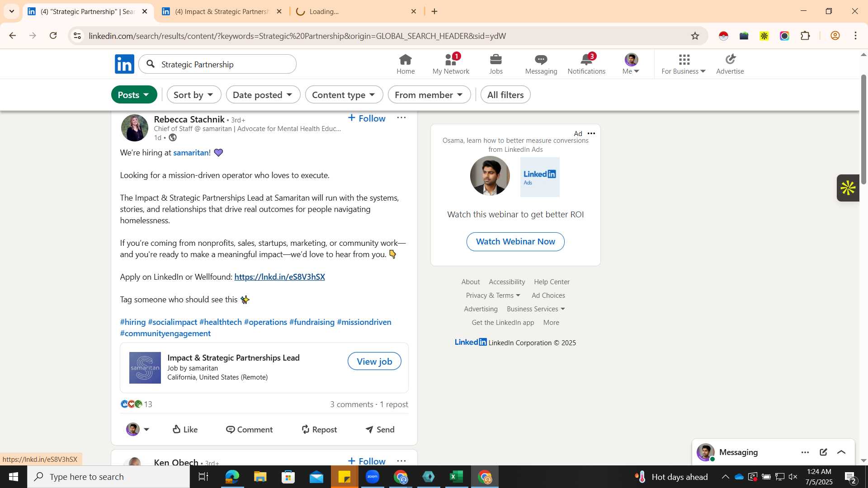Click the Windows Start button
The height and width of the screenshot is (488, 868).
13,477
